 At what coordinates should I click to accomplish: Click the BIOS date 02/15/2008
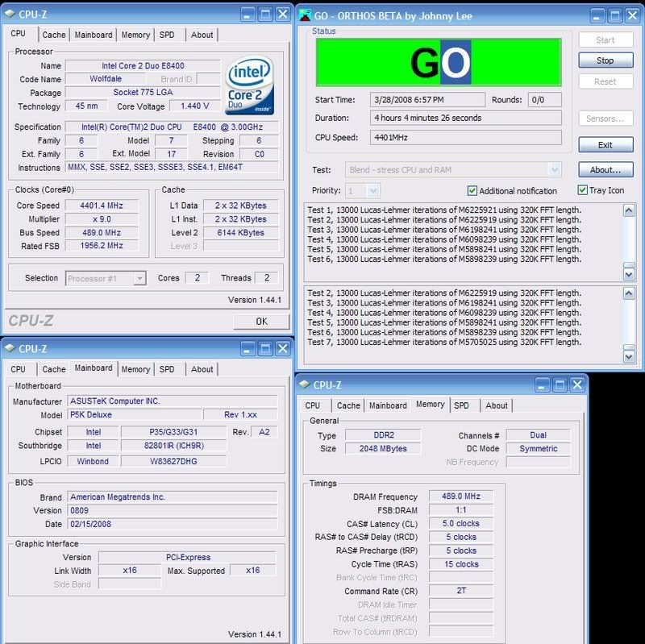click(x=173, y=524)
